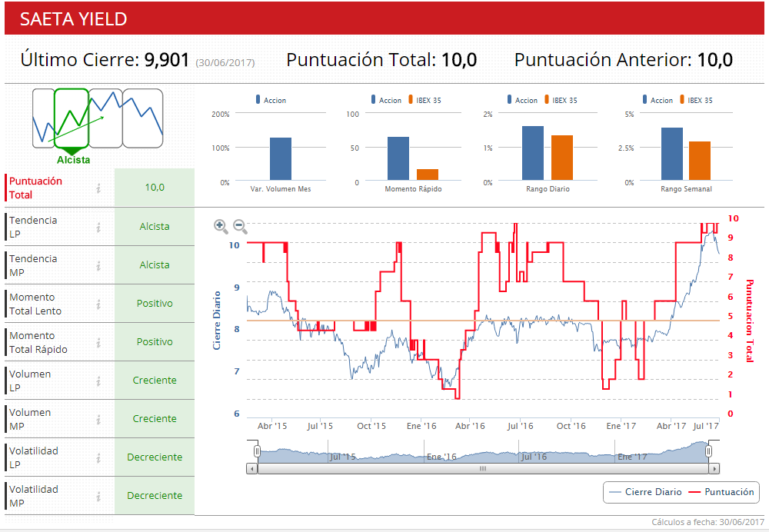Select the Volatilidad LP row label
Image resolution: width=769 pixels, height=532 pixels.
tap(34, 457)
